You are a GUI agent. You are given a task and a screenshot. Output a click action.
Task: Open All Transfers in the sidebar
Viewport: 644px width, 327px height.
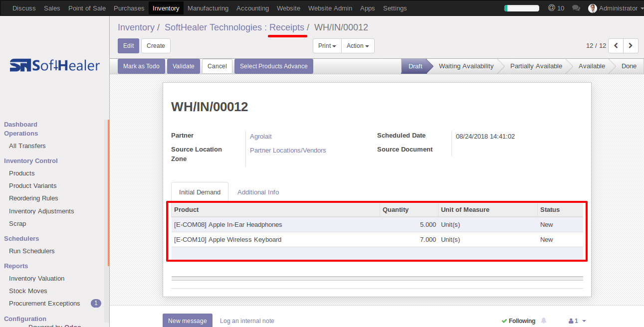(x=27, y=146)
